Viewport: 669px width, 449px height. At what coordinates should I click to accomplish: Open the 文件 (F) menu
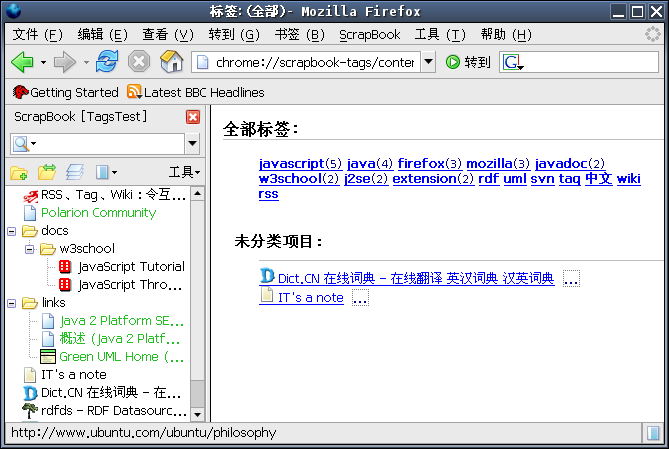pos(38,35)
